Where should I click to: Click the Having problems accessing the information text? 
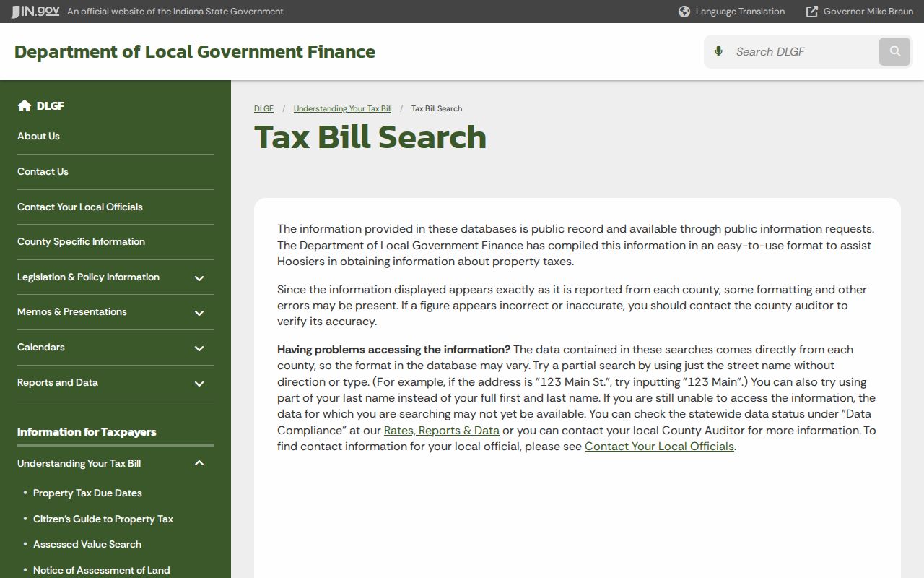coord(394,350)
